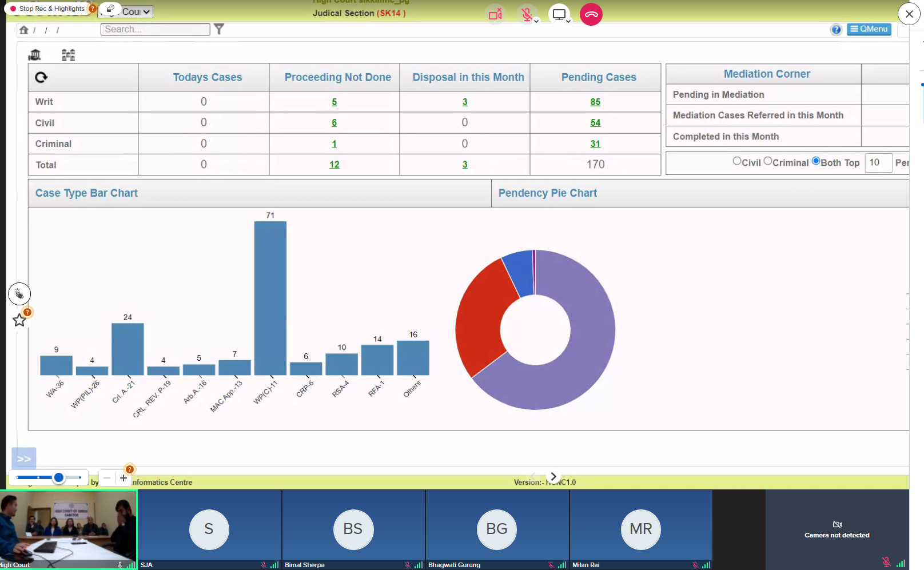Screen dimensions: 924x570
Task: Refresh the case summary table
Action: click(x=41, y=77)
